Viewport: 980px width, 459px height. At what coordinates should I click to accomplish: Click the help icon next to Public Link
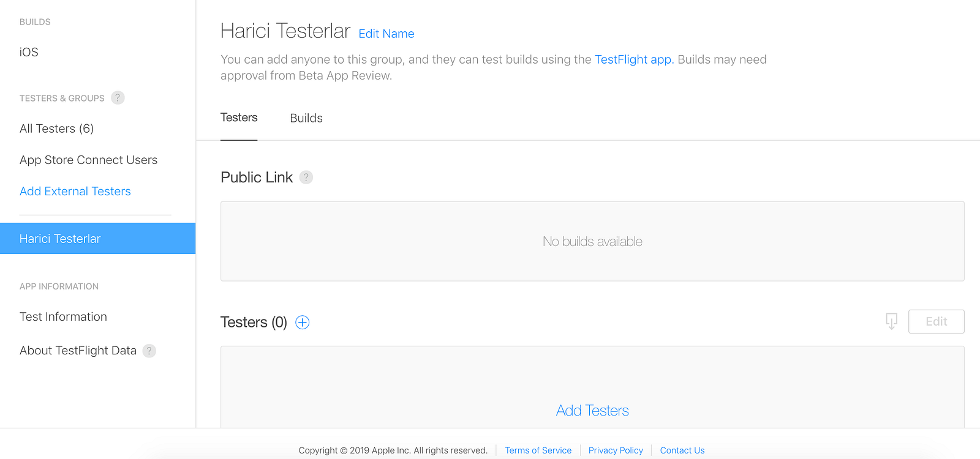click(x=306, y=177)
